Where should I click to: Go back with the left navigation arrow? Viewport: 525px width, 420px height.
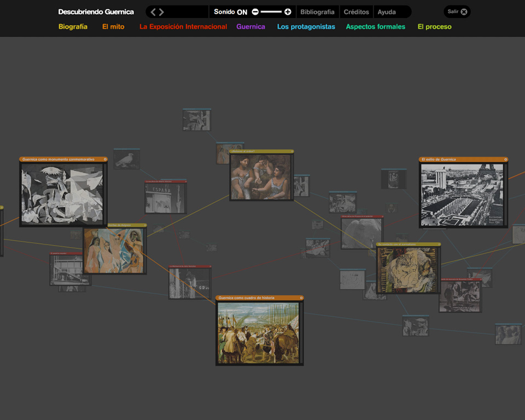pos(153,12)
